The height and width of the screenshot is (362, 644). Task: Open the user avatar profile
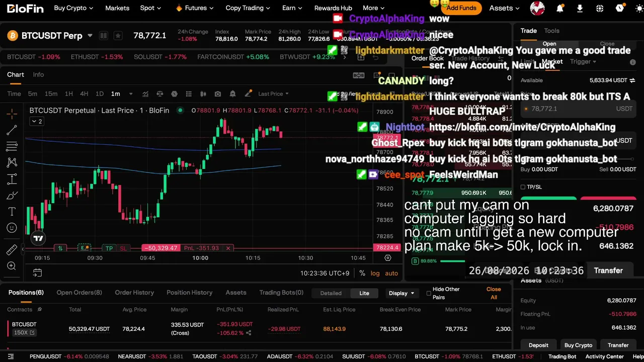tap(537, 8)
